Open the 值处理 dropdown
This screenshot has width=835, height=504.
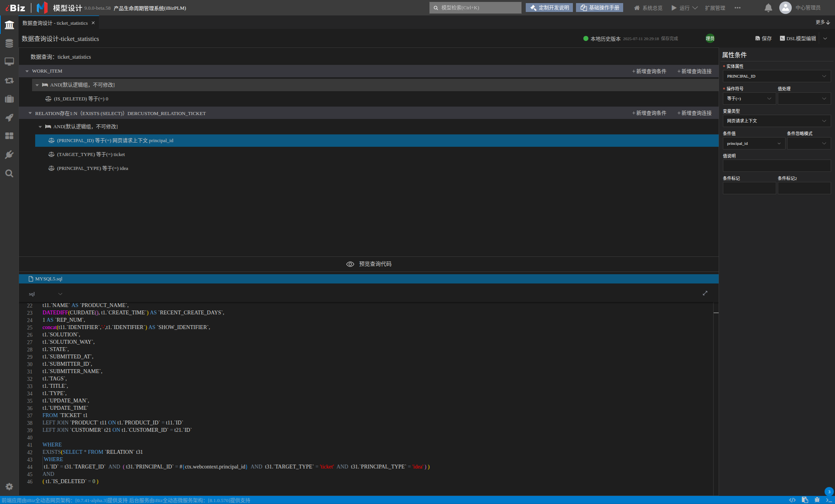tap(804, 98)
